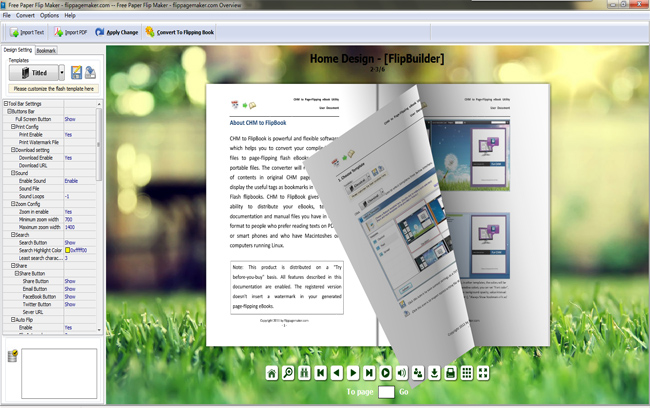
Task: Click the Full Screen Button Show value
Action: [70, 119]
